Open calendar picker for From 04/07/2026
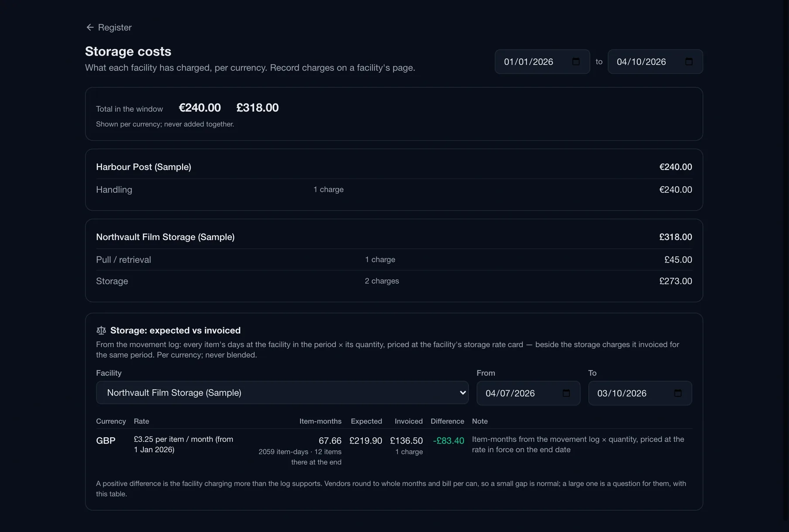Image resolution: width=789 pixels, height=532 pixels. (x=566, y=393)
